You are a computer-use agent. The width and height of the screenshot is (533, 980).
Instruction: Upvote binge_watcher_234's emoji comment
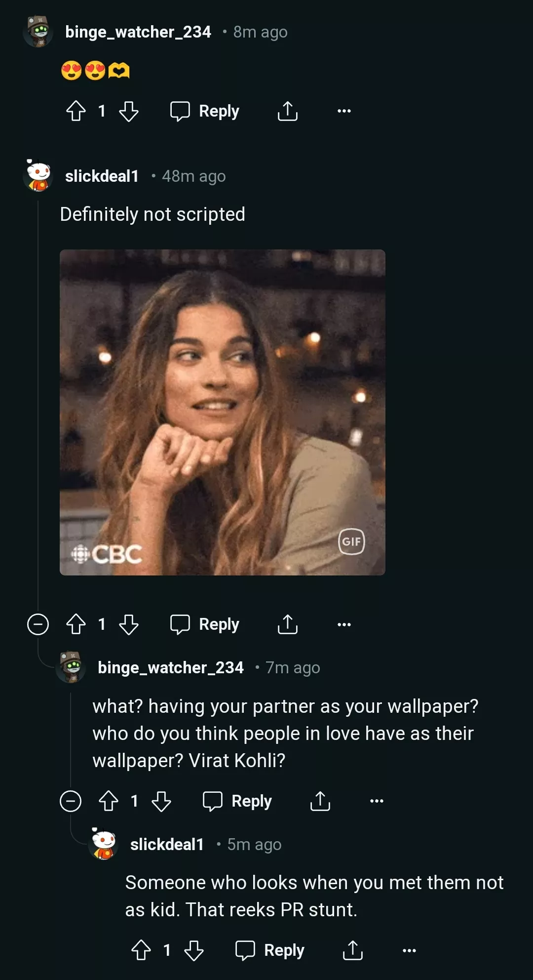(76, 111)
